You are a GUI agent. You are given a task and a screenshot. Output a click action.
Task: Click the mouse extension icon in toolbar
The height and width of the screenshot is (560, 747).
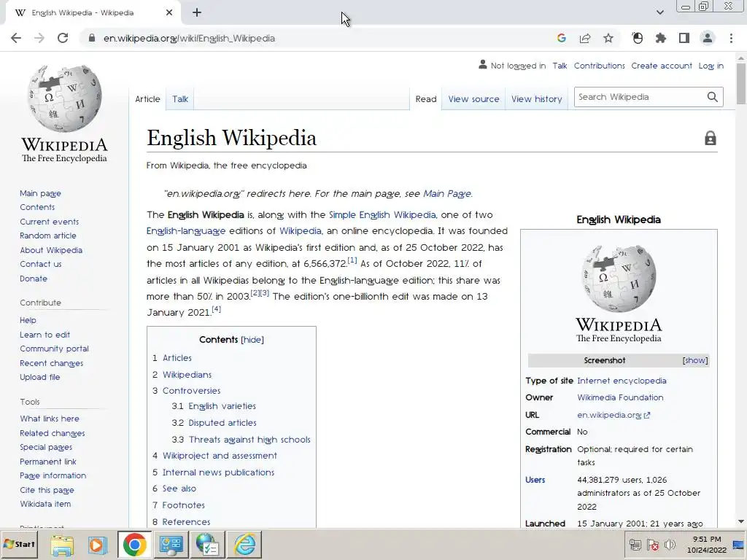pos(638,38)
